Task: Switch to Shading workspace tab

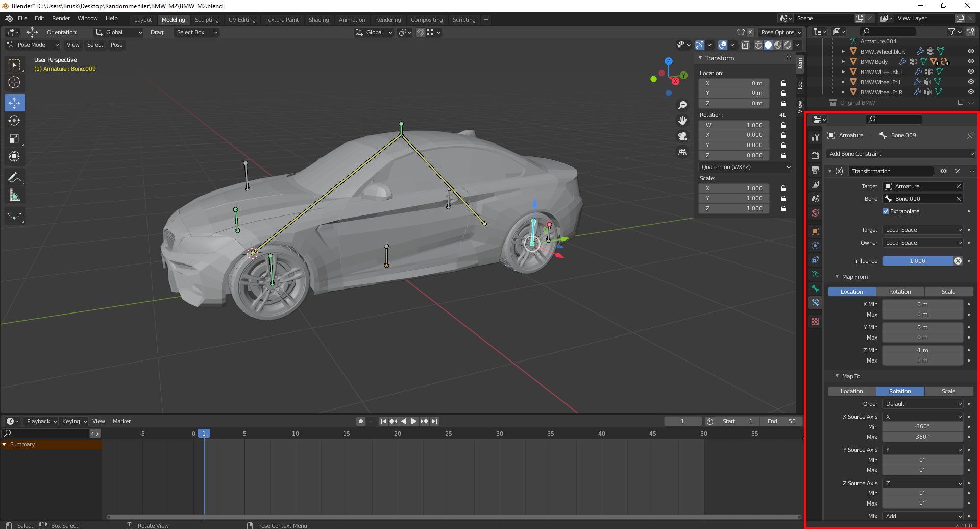Action: tap(318, 20)
